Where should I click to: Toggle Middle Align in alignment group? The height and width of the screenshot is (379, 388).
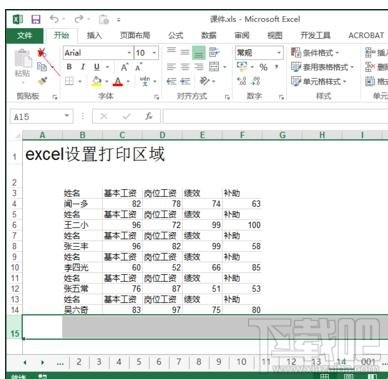[185, 52]
